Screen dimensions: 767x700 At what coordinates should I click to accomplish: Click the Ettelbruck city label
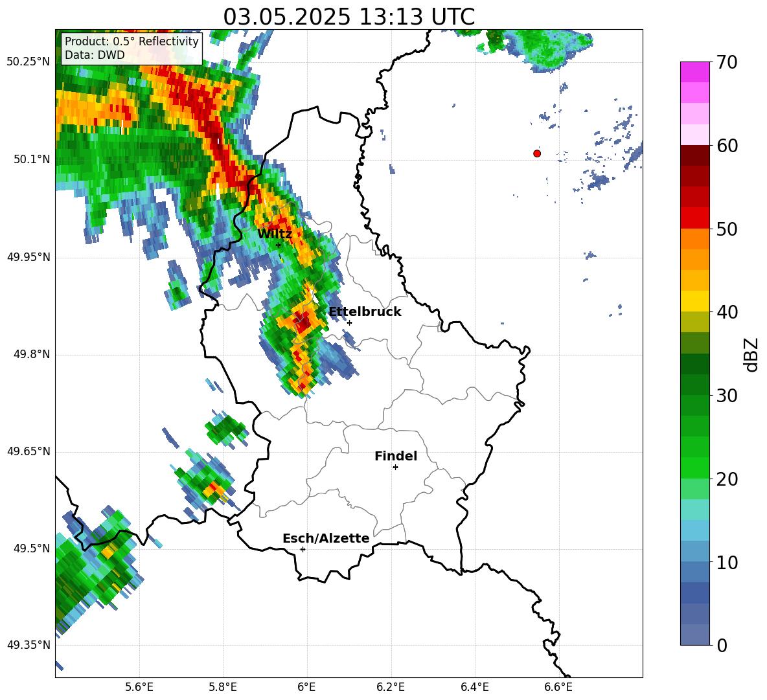coord(365,312)
